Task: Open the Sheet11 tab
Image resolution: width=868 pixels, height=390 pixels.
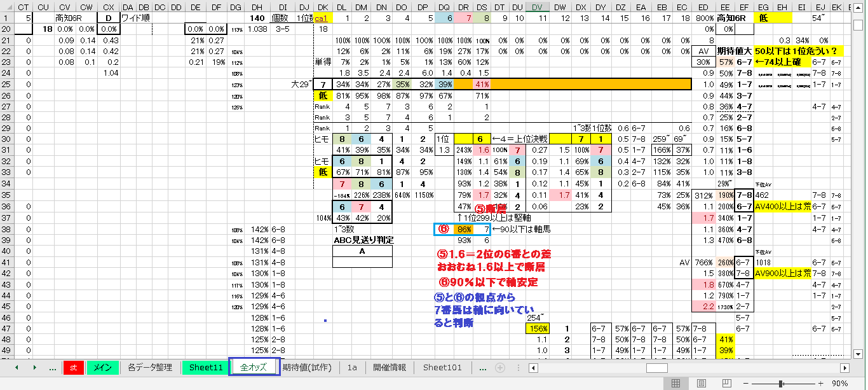Action: [206, 368]
